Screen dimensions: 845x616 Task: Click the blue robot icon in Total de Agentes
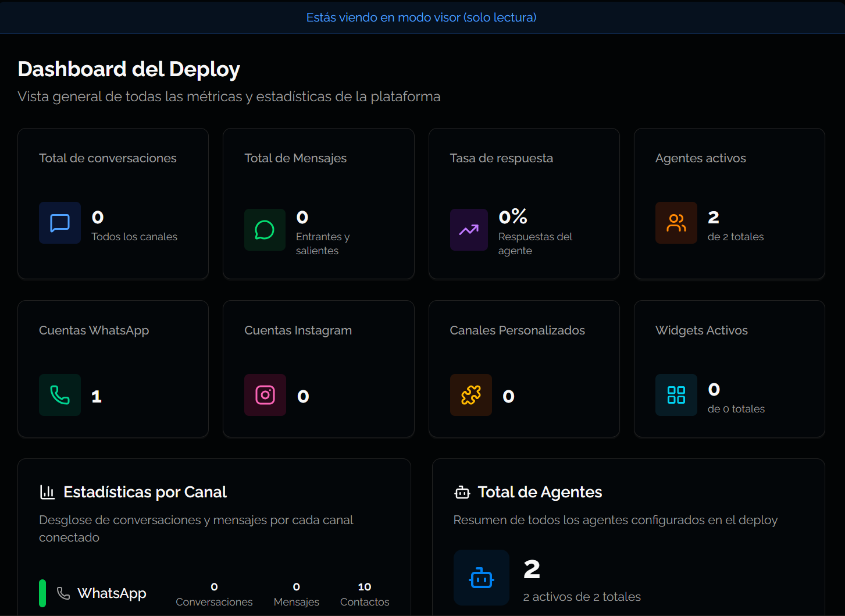(481, 578)
